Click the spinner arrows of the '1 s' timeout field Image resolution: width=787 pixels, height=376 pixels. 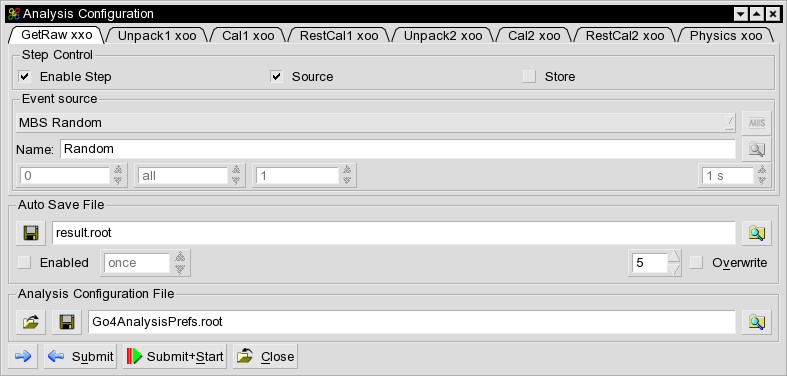[762, 175]
